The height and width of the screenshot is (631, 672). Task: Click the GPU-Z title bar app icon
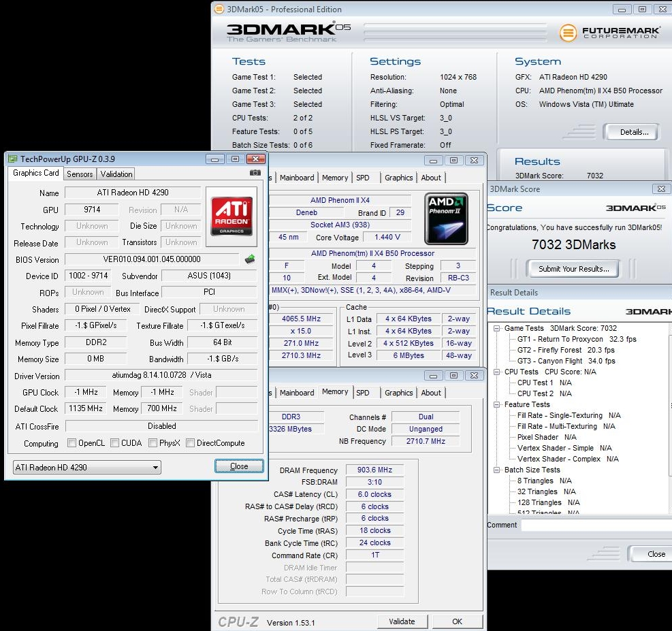tap(13, 159)
